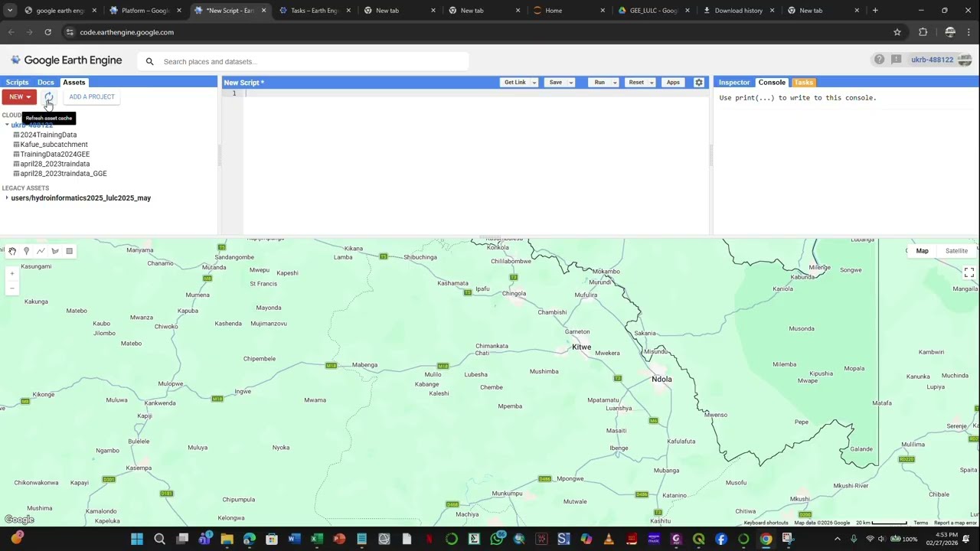Viewport: 980px width, 551px height.
Task: Click the ukrb-488122 account project label
Action: 932,60
